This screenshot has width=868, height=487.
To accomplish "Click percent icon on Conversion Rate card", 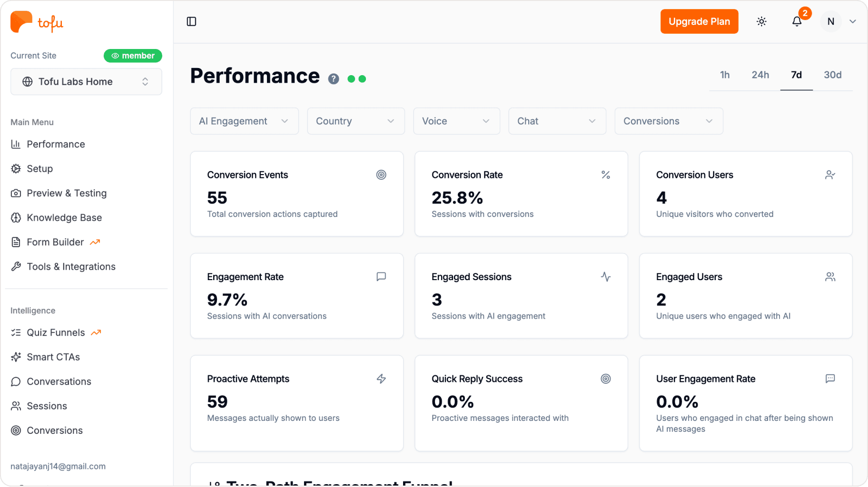I will pos(605,175).
